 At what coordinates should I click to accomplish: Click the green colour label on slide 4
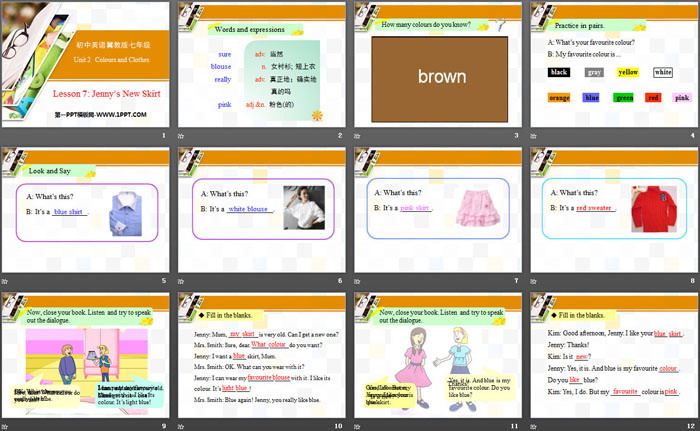point(624,97)
